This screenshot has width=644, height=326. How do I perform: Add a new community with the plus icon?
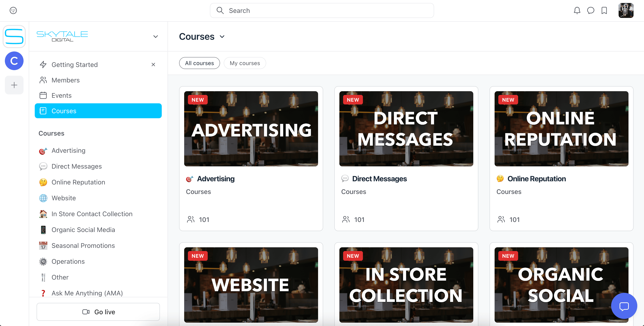tap(14, 85)
